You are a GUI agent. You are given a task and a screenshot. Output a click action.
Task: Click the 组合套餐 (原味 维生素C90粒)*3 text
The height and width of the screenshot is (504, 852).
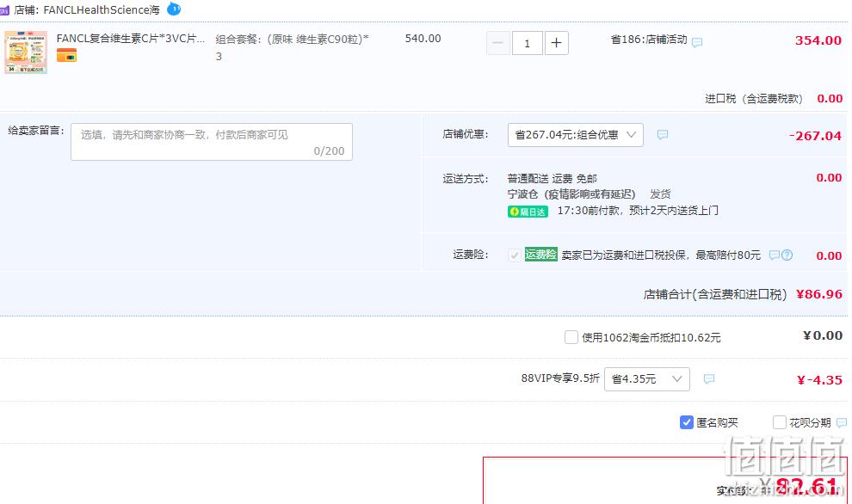coord(292,46)
